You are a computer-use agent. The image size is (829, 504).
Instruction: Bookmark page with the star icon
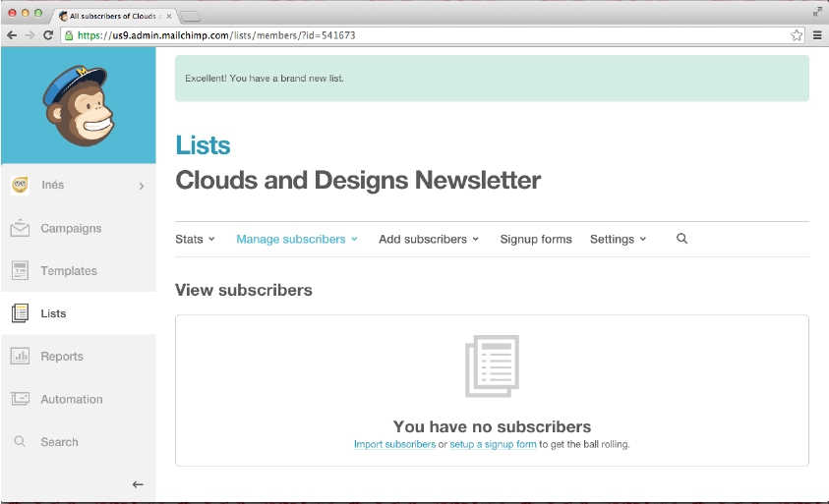click(797, 35)
